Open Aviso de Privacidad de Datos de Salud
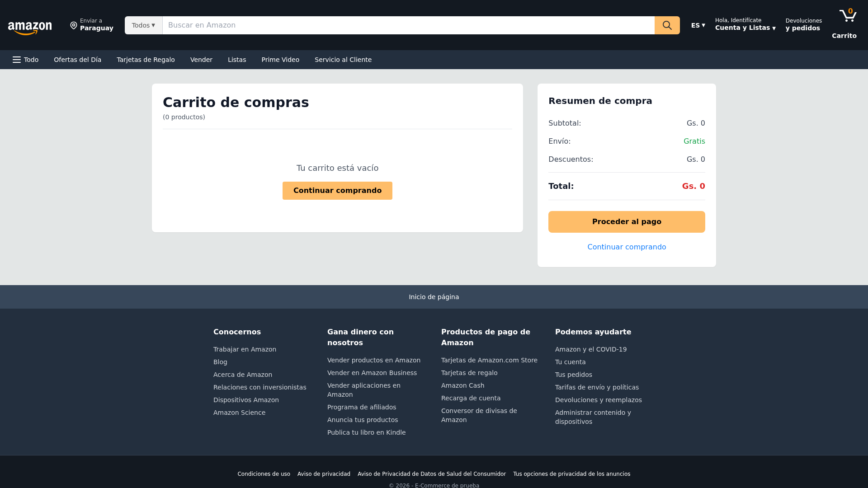 pos(432,474)
